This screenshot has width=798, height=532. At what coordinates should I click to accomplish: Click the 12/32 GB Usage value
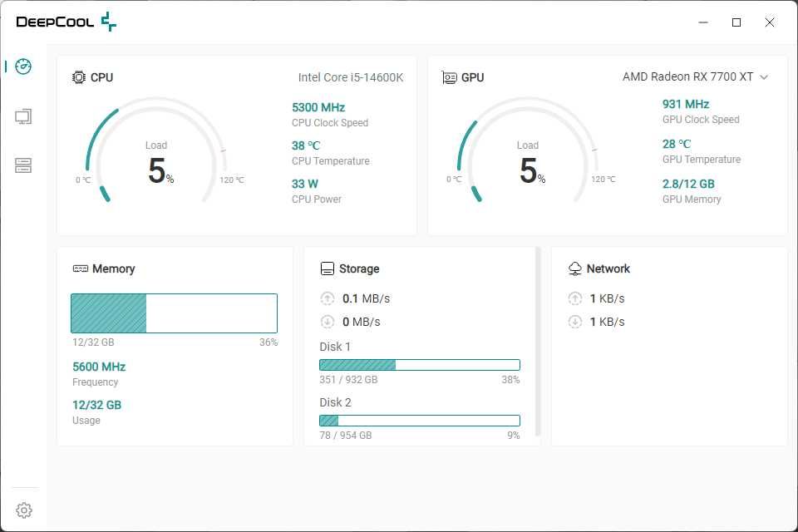point(96,406)
